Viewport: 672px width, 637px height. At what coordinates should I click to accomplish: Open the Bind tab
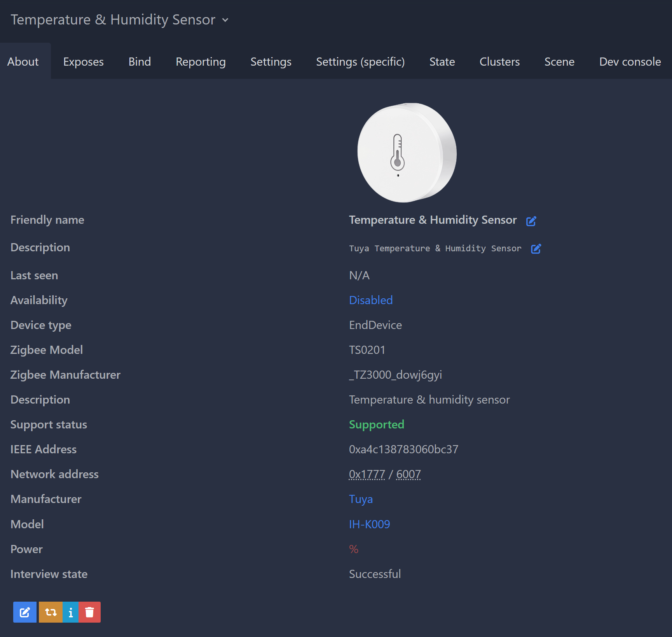click(139, 61)
